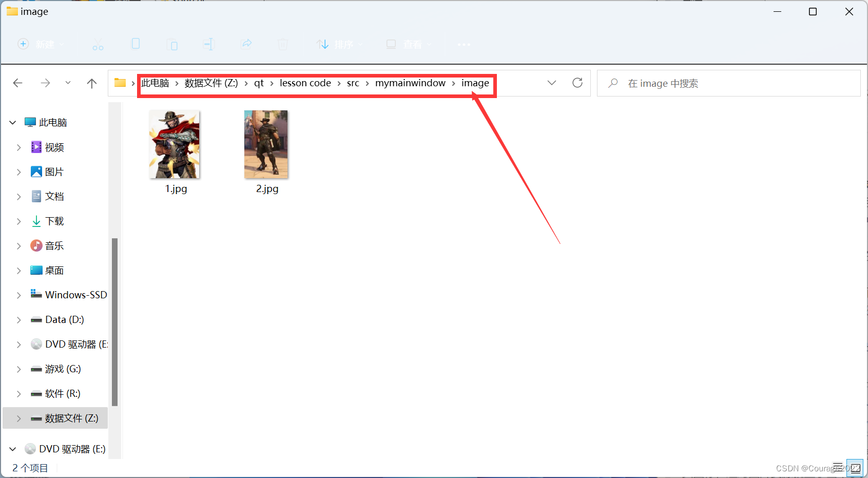Click the src breadcrumb segment

[x=353, y=83]
